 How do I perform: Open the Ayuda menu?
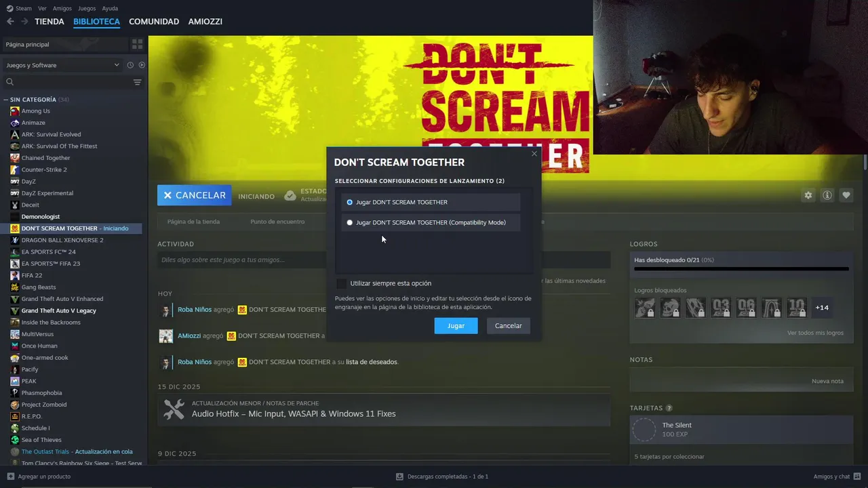click(110, 8)
